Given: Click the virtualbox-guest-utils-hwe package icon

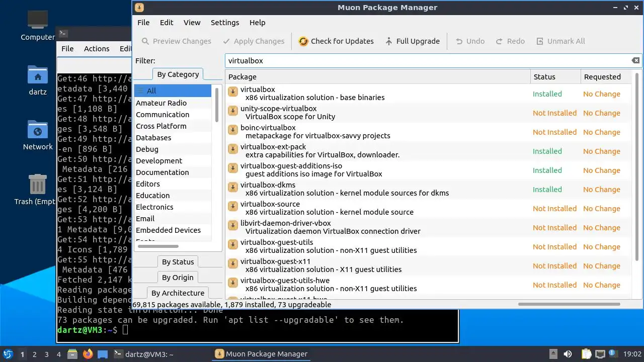Looking at the screenshot, I should click(x=233, y=283).
